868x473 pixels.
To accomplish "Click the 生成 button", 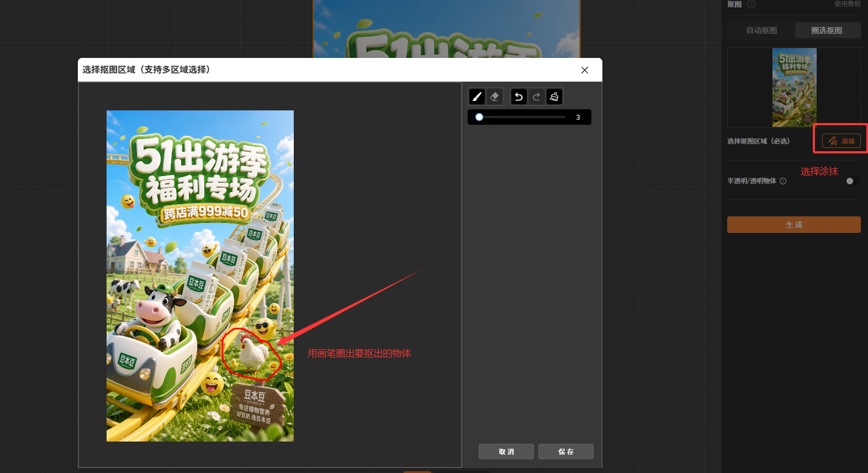I will tap(793, 225).
